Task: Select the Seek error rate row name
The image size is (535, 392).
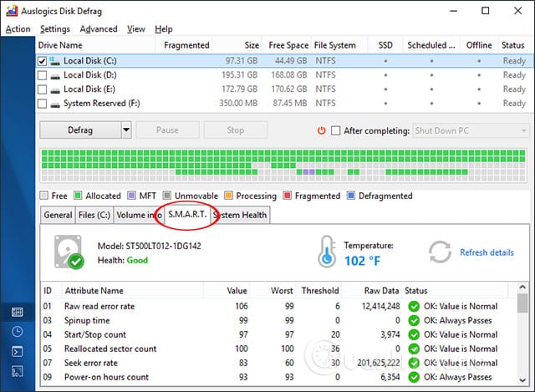Action: click(91, 363)
